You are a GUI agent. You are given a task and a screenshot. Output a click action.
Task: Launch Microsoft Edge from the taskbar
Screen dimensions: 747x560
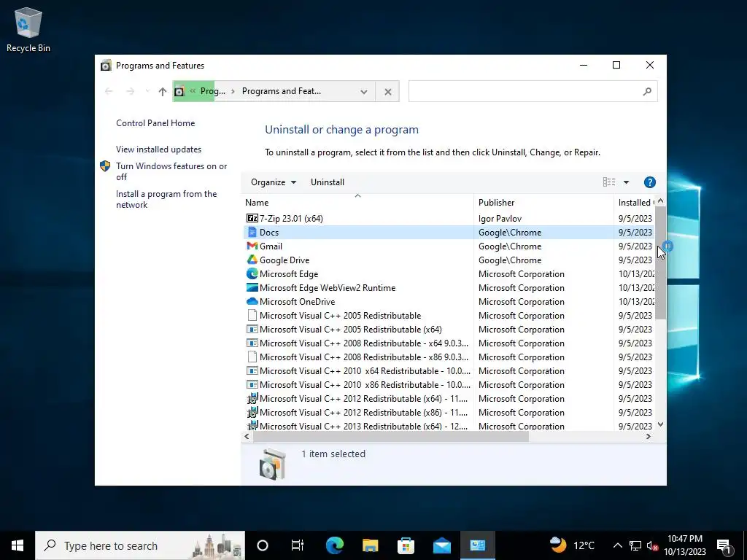point(335,545)
